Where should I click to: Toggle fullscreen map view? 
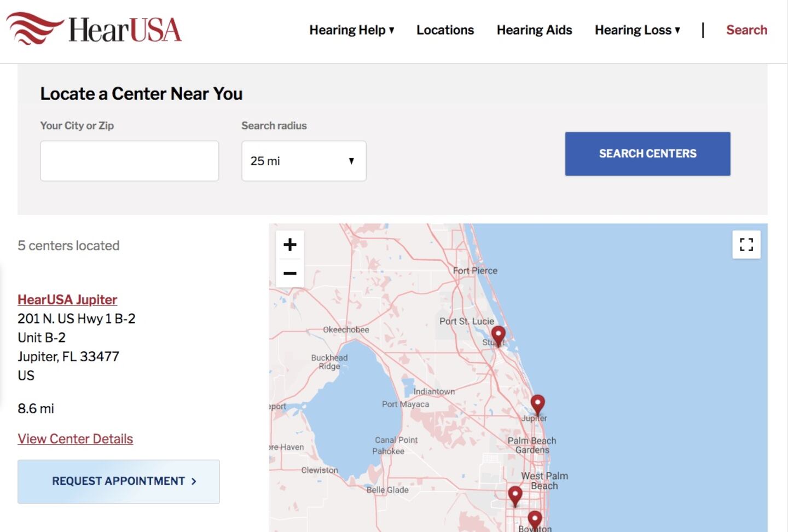click(x=746, y=245)
